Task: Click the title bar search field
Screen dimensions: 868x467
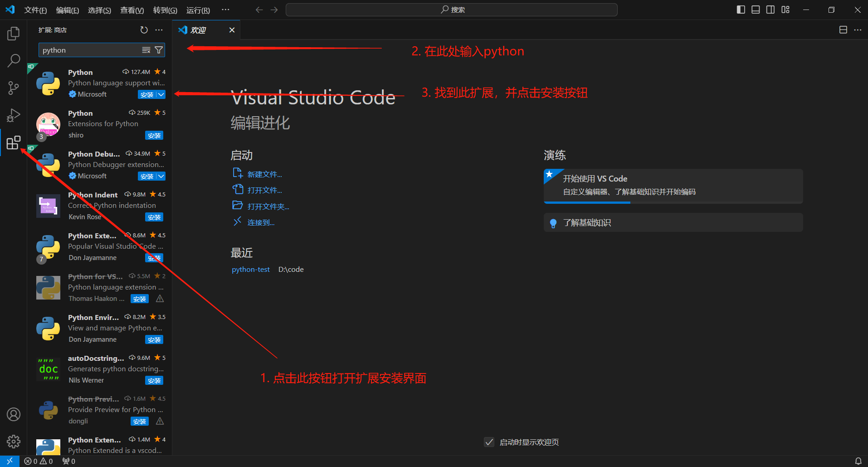Action: 451,10
